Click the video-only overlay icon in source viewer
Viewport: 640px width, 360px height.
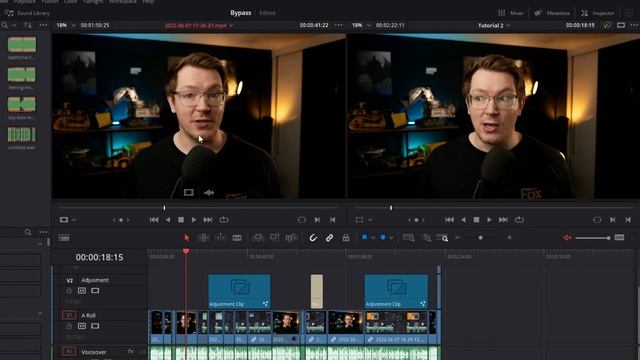point(189,192)
